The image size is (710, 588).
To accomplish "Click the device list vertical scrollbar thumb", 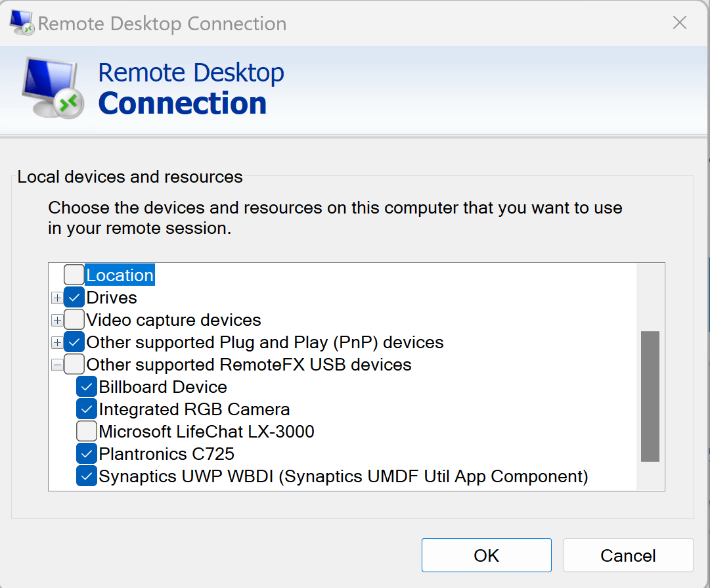I will pyautogui.click(x=650, y=396).
